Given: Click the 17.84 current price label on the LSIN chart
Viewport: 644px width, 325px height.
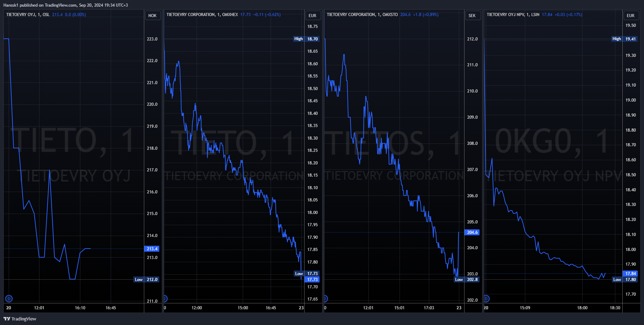Looking at the screenshot, I should pyautogui.click(x=631, y=274).
